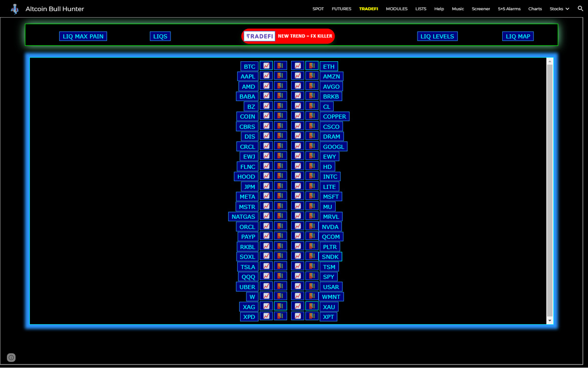
Task: Click the list scrollbar up arrow
Action: pyautogui.click(x=550, y=61)
